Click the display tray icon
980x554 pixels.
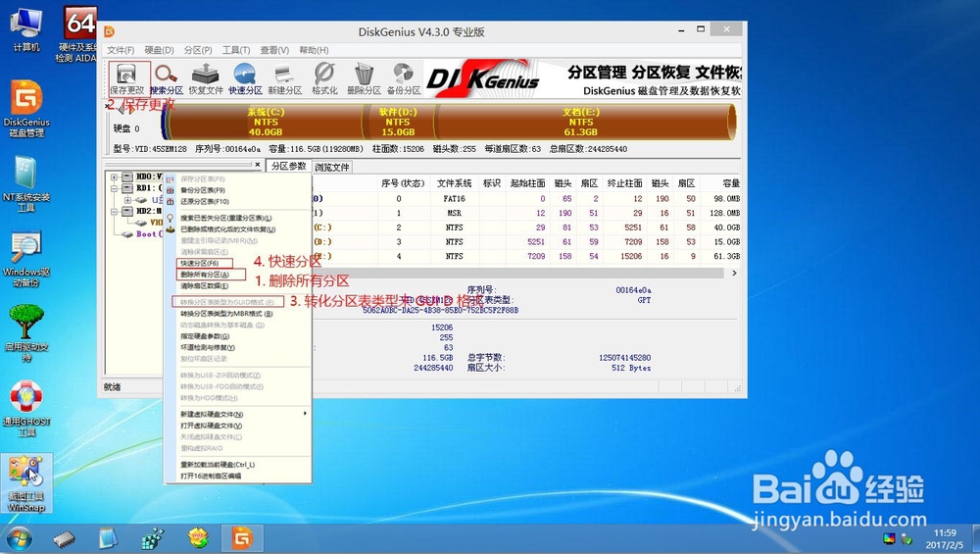click(889, 539)
